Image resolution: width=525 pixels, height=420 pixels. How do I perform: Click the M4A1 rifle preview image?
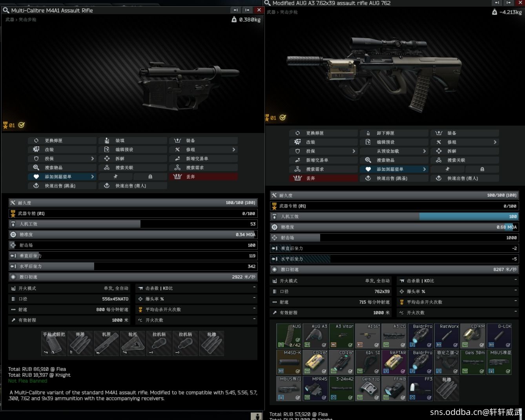(x=188, y=86)
